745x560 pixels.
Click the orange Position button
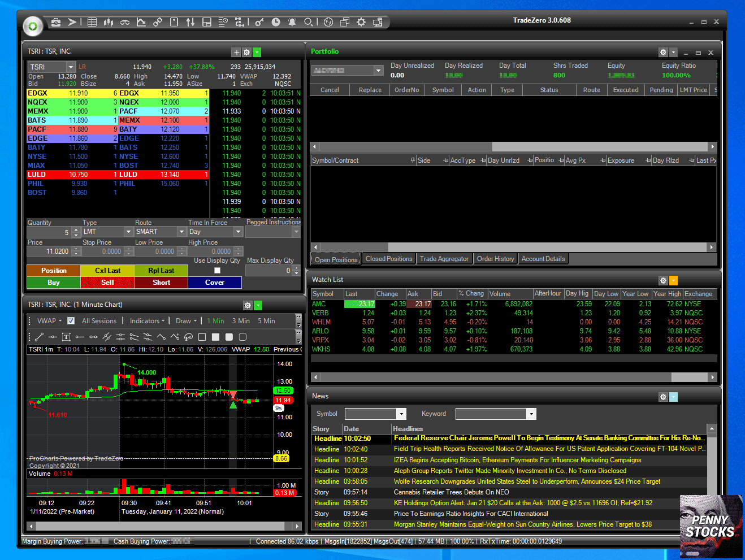click(54, 270)
